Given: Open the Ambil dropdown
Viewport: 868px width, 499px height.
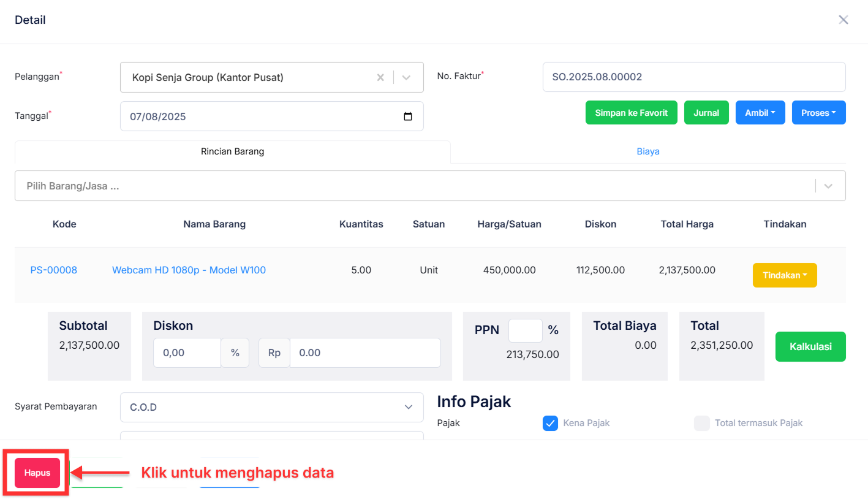Looking at the screenshot, I should (x=760, y=112).
